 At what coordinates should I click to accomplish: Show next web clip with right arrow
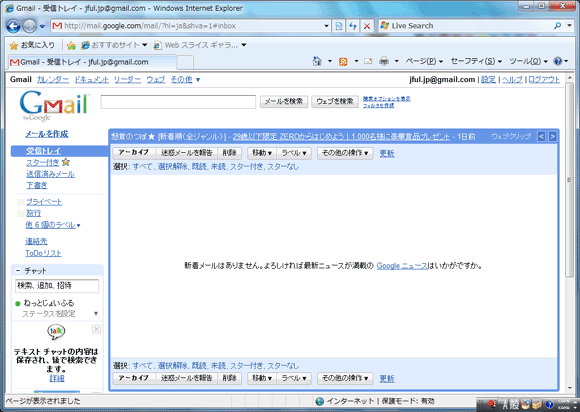[552, 136]
